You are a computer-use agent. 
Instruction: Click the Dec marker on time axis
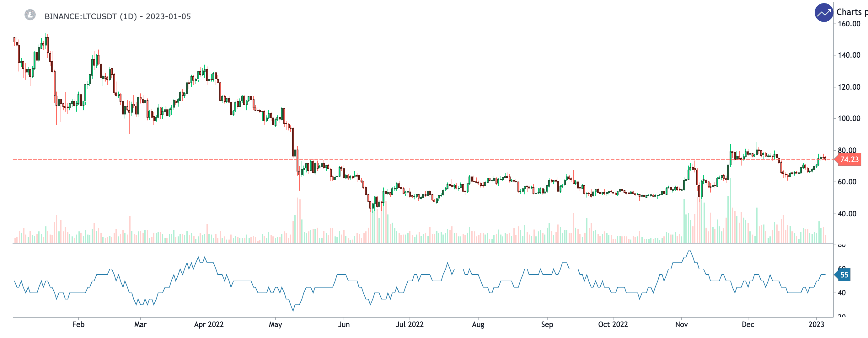748,324
